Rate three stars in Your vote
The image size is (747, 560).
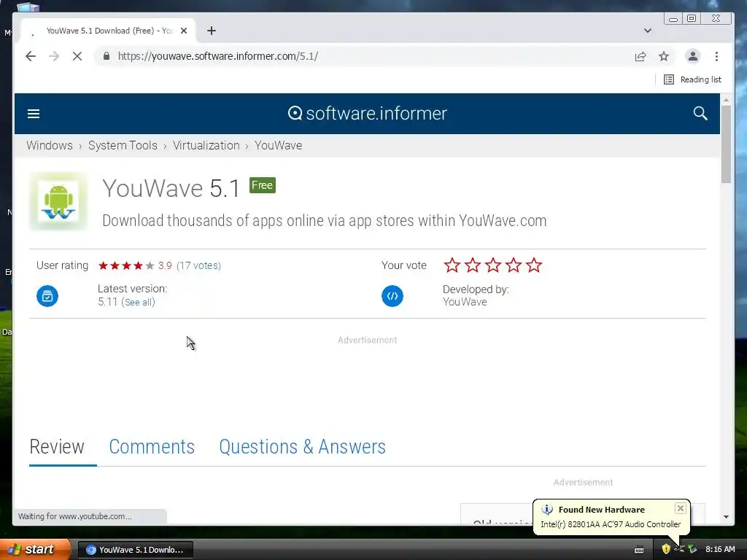(493, 265)
